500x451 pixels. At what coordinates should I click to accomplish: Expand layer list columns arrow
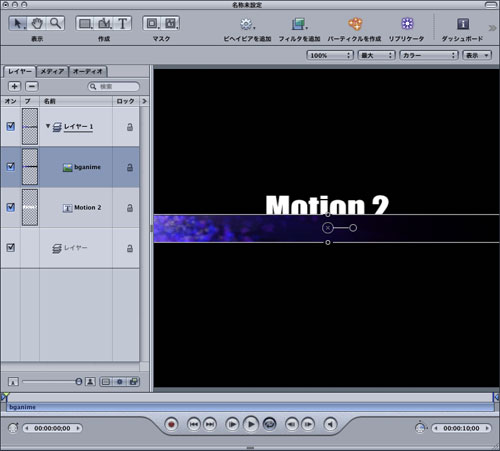(144, 101)
